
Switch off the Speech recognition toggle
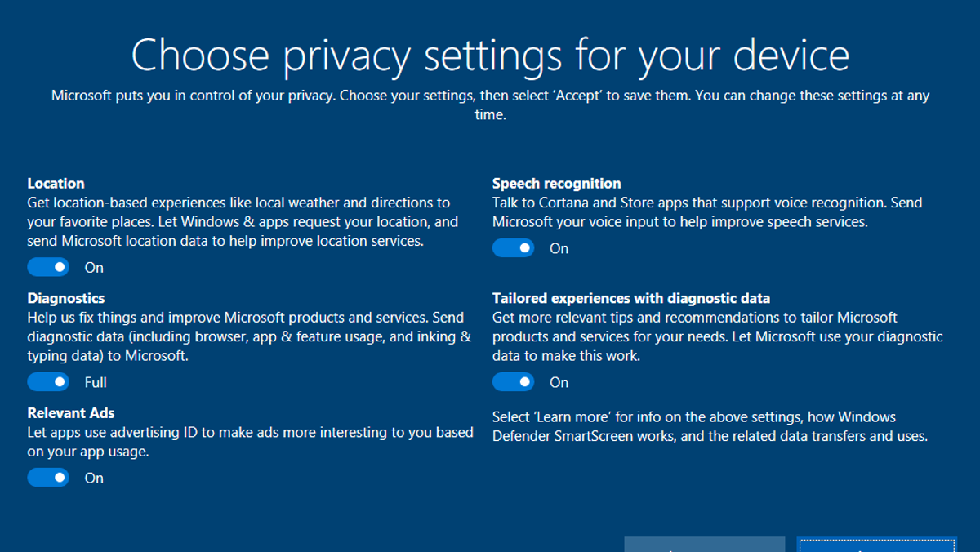tap(513, 248)
